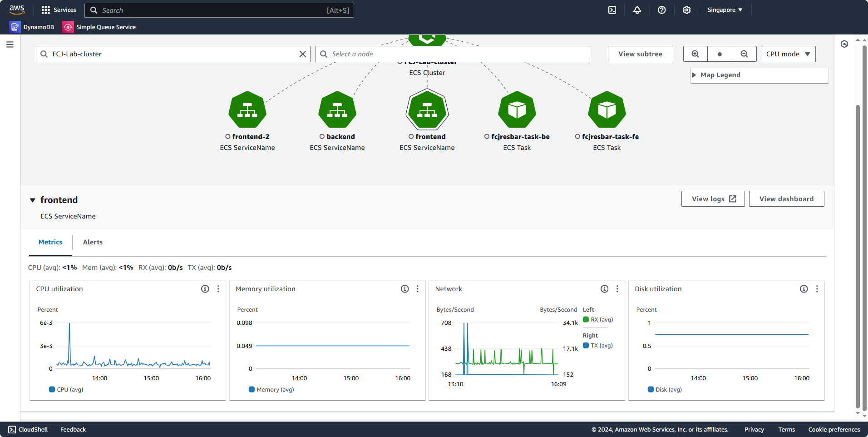
Task: Toggle the RX (avg) legend swatch
Action: click(x=586, y=319)
